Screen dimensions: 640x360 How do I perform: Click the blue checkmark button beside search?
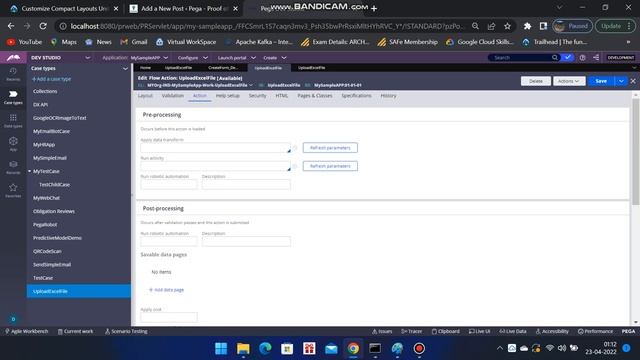[x=567, y=58]
